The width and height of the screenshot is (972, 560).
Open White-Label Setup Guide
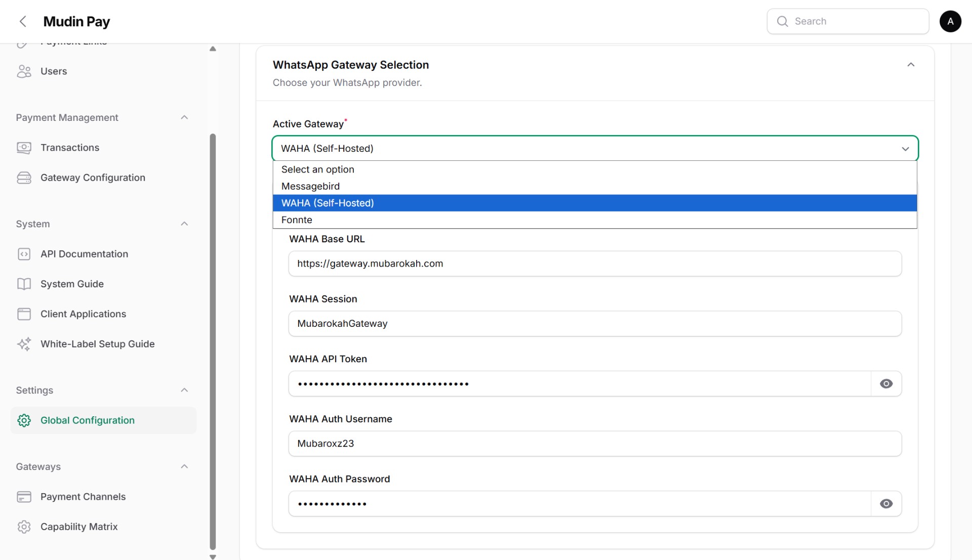(x=104, y=344)
